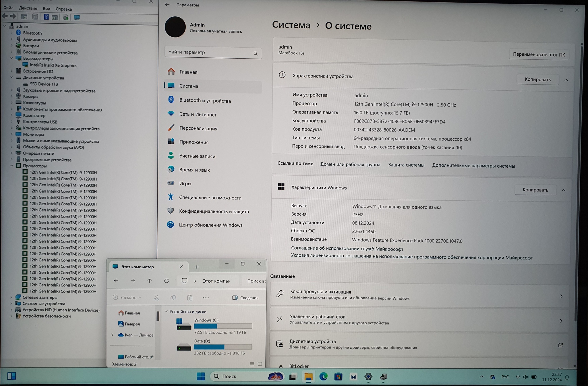Click the Explorer up-arrow navigation icon

[149, 281]
